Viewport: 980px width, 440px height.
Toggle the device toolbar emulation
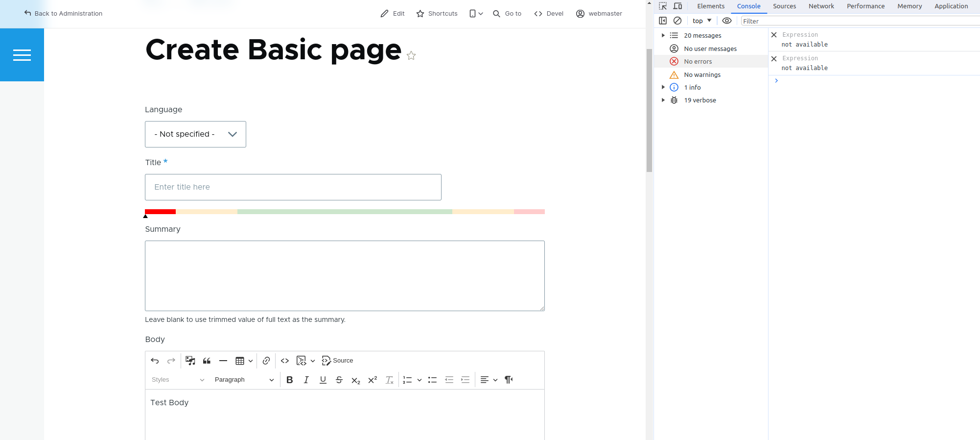coord(678,6)
